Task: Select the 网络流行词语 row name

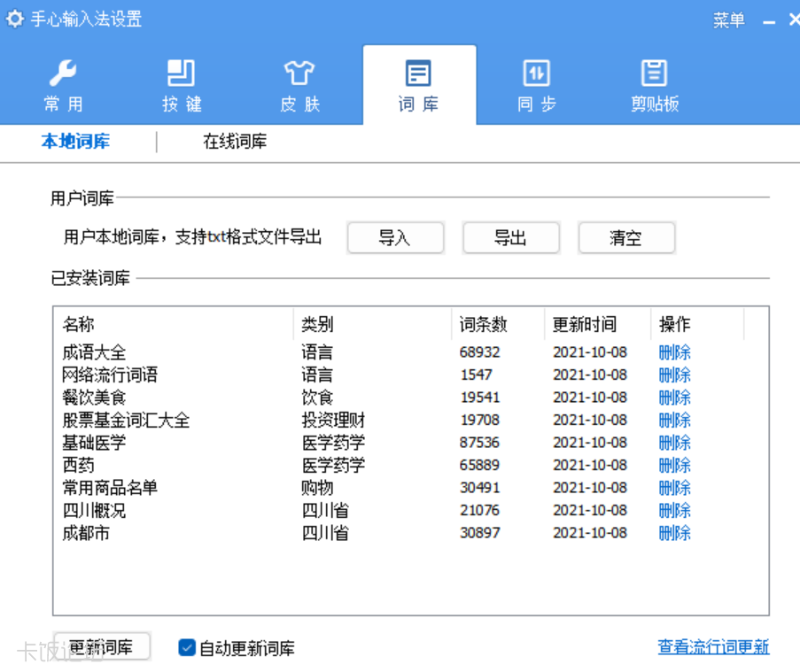Action: pos(110,375)
